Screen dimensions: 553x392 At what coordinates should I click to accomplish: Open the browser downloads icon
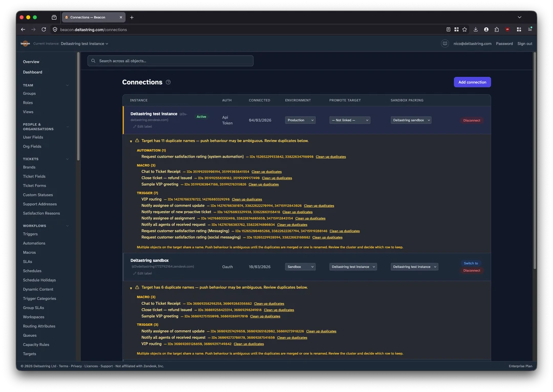tap(475, 30)
